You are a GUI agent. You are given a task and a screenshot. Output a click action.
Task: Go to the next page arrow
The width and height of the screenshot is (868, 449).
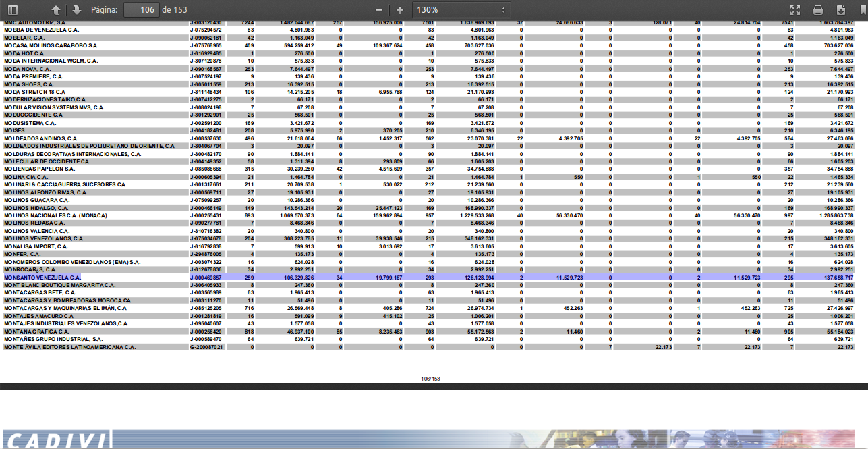click(x=76, y=10)
